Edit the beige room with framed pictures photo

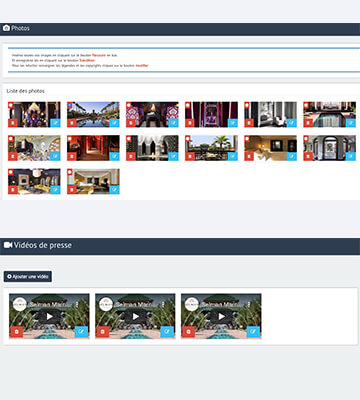tap(292, 156)
